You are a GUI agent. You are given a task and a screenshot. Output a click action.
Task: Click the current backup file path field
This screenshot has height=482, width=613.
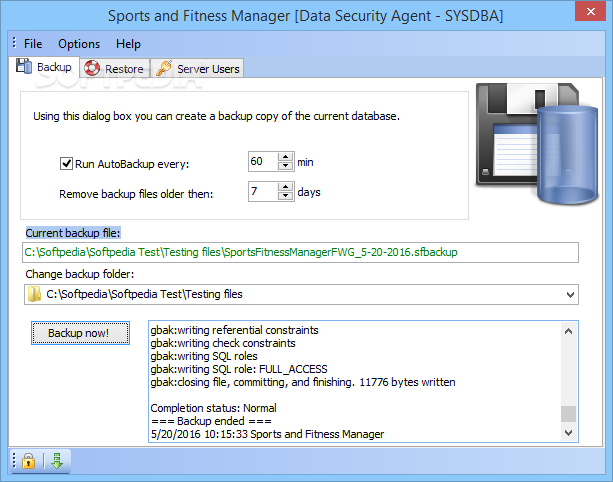click(300, 253)
